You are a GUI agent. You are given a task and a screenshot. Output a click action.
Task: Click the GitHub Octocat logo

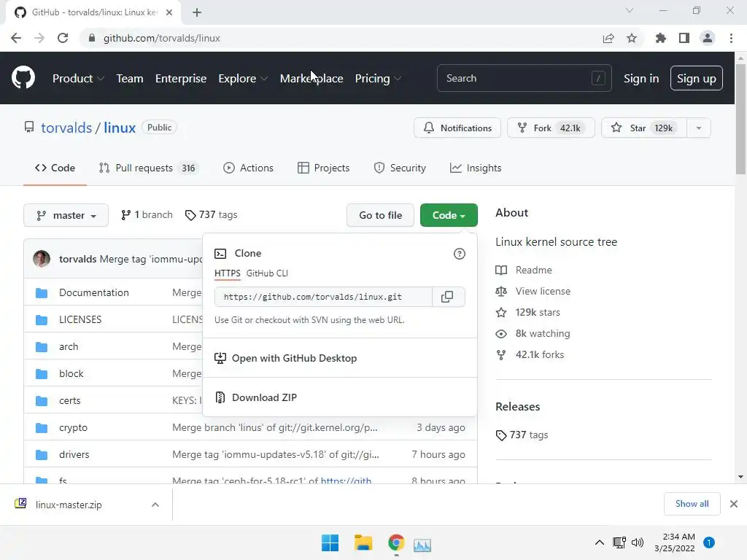pyautogui.click(x=23, y=78)
